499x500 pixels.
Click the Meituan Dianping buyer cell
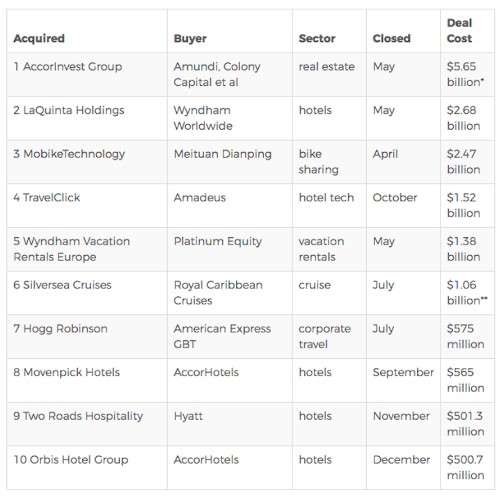coord(223,154)
